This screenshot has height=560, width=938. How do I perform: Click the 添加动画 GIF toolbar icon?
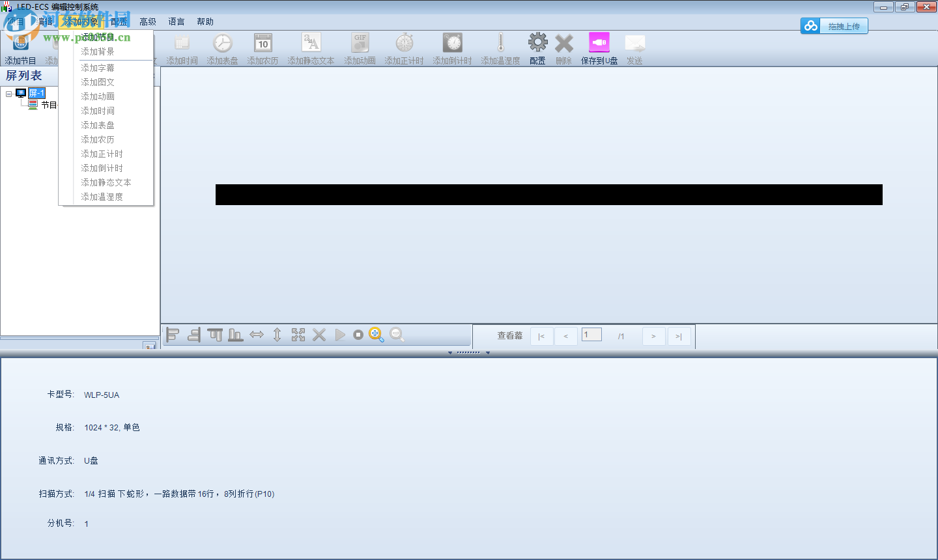[x=360, y=44]
